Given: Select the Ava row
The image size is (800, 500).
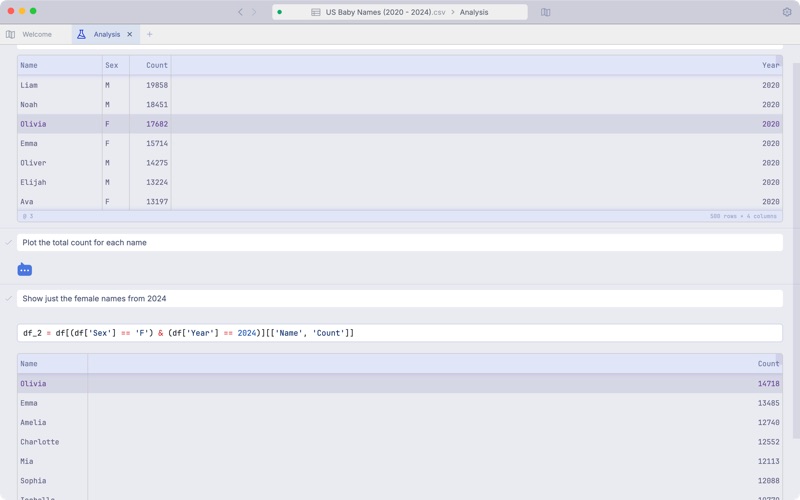Looking at the screenshot, I should point(400,202).
